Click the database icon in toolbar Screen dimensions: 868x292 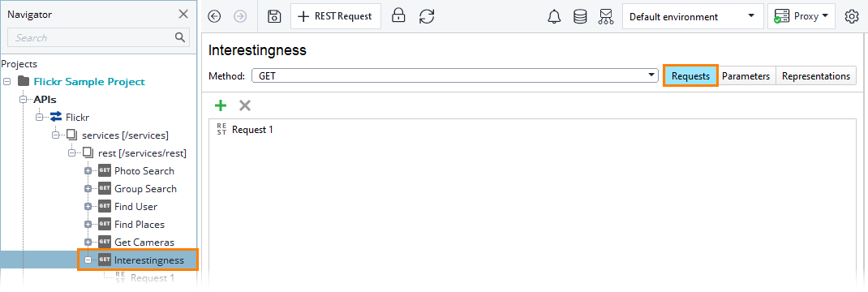(579, 16)
